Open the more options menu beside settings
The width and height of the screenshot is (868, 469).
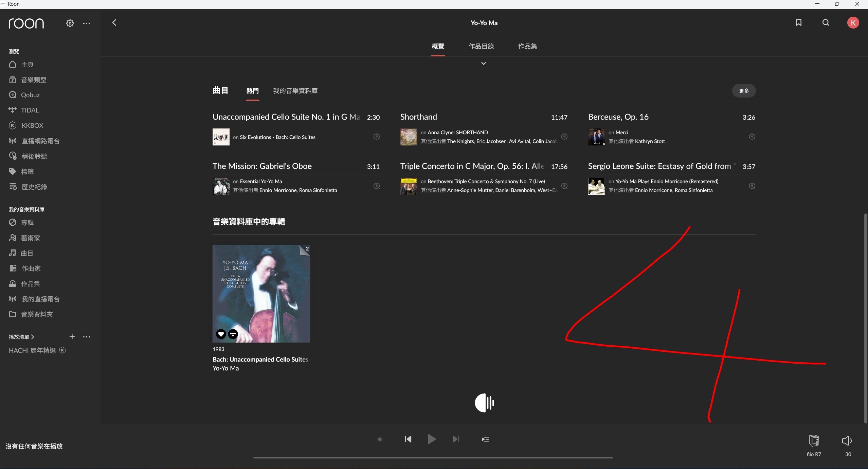[87, 23]
